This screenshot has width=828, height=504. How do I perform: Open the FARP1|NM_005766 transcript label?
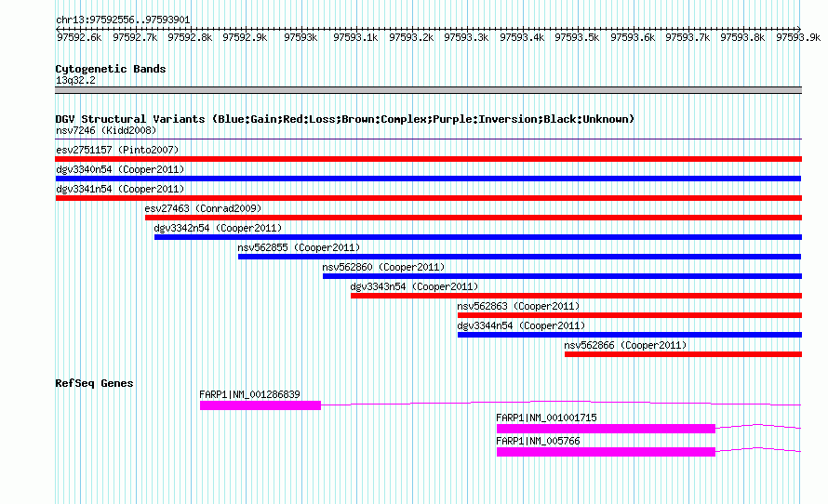pos(538,441)
